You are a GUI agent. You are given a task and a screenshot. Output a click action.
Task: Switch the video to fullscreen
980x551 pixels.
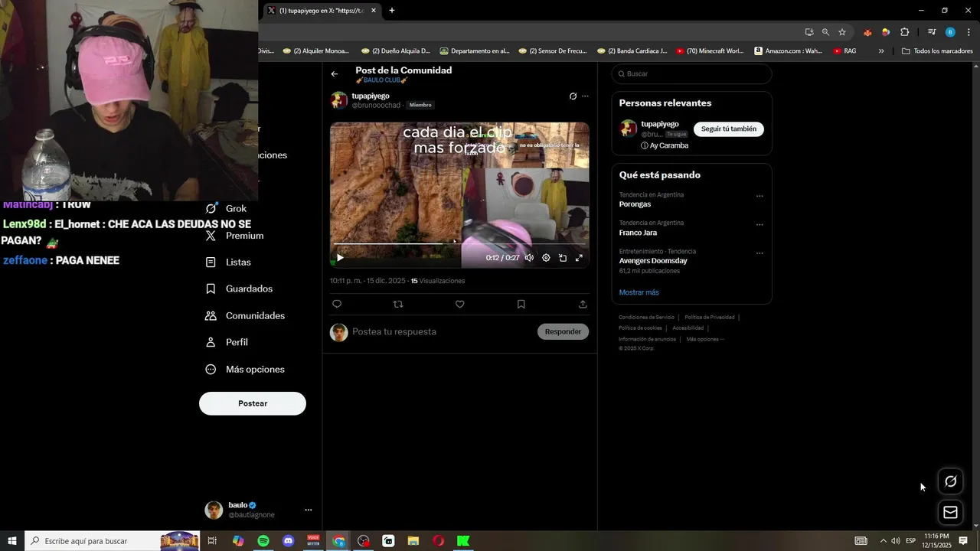(579, 258)
